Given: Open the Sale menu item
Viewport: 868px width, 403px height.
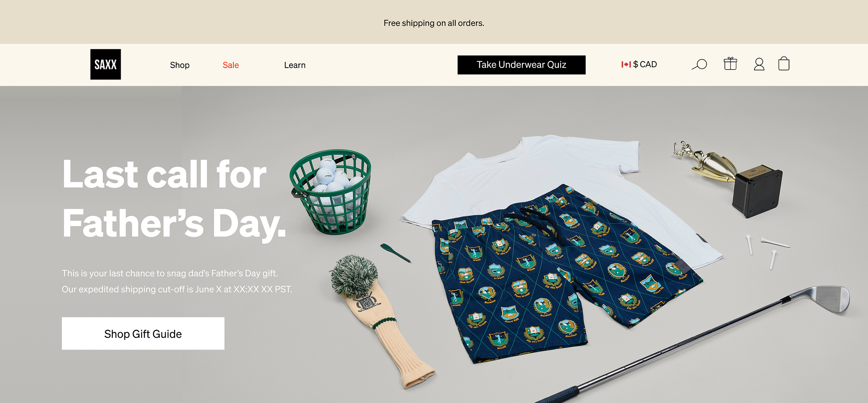Looking at the screenshot, I should tap(231, 65).
